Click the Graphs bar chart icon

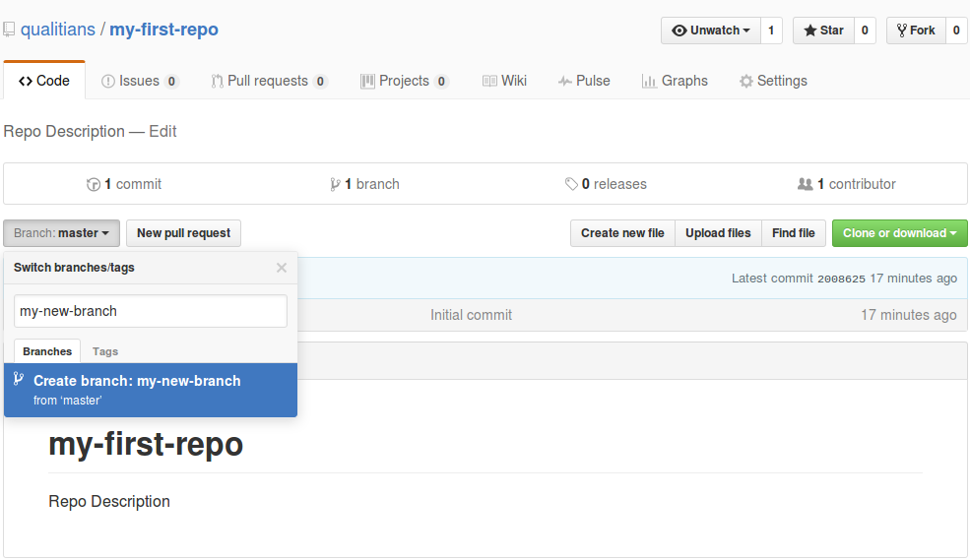tap(649, 81)
